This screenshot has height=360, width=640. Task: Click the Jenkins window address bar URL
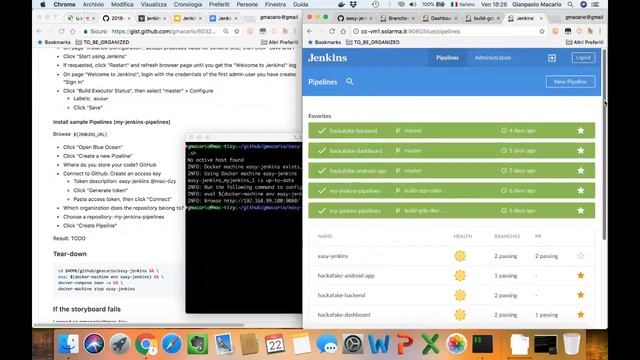tap(410, 31)
